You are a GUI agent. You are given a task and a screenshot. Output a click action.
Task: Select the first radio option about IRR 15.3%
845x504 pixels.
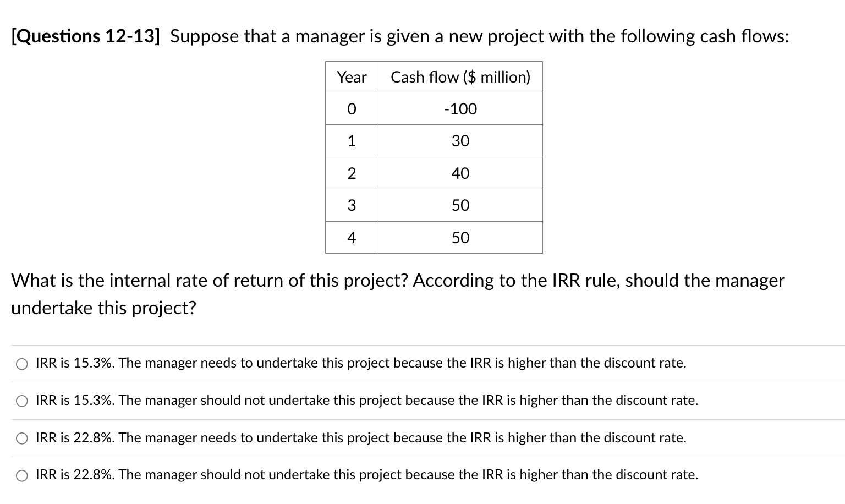(x=22, y=363)
